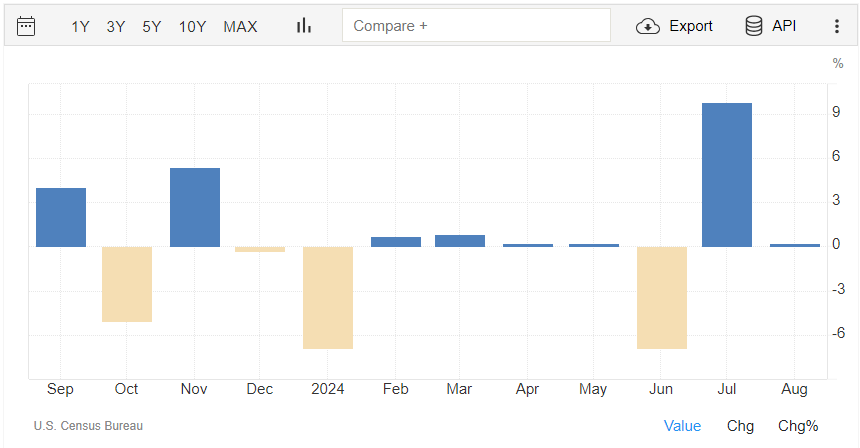Click the November blue bar
This screenshot has width=860, height=448.
click(195, 207)
